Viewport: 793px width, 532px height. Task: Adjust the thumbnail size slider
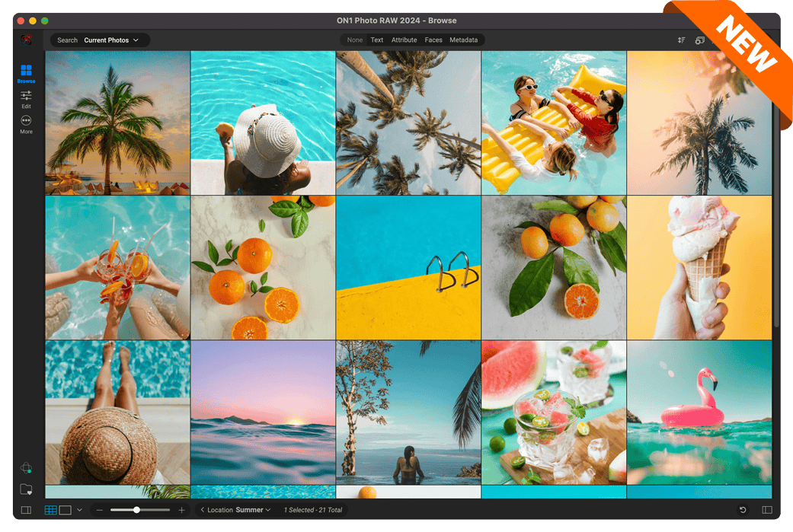pyautogui.click(x=137, y=510)
